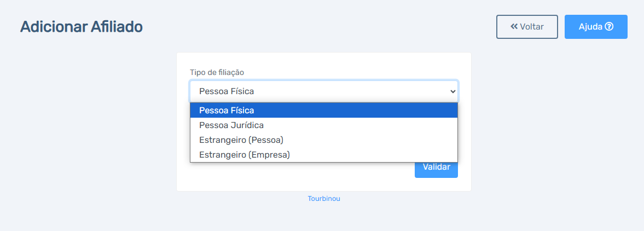Click the empty space between heading and Voltar

(x=320, y=27)
